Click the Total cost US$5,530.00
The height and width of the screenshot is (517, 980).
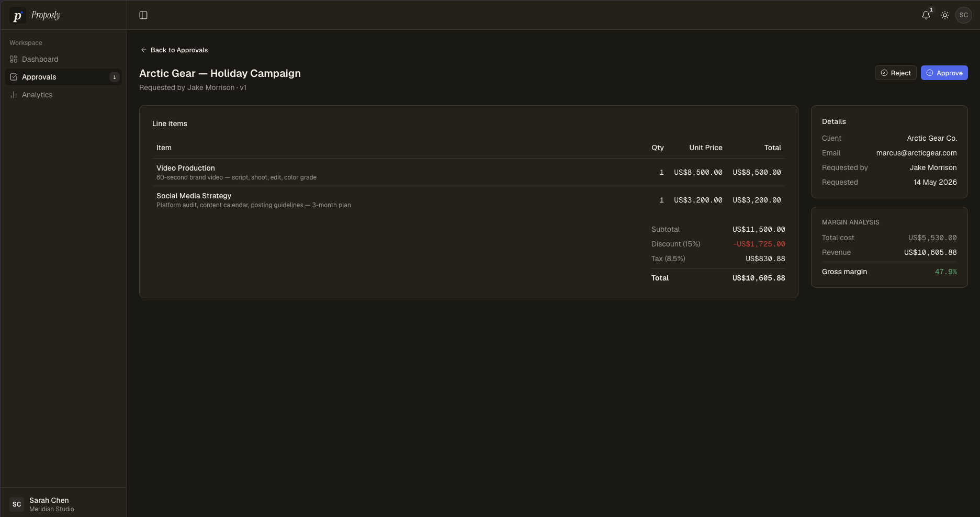[932, 238]
